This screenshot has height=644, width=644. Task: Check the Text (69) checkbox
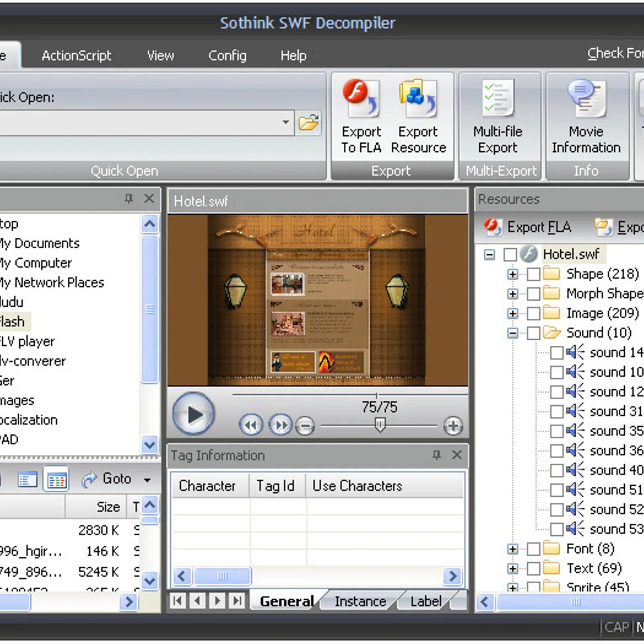pos(534,568)
